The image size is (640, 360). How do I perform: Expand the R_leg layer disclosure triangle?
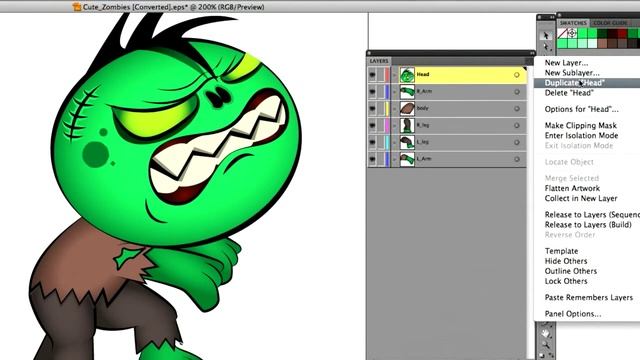[x=395, y=126]
